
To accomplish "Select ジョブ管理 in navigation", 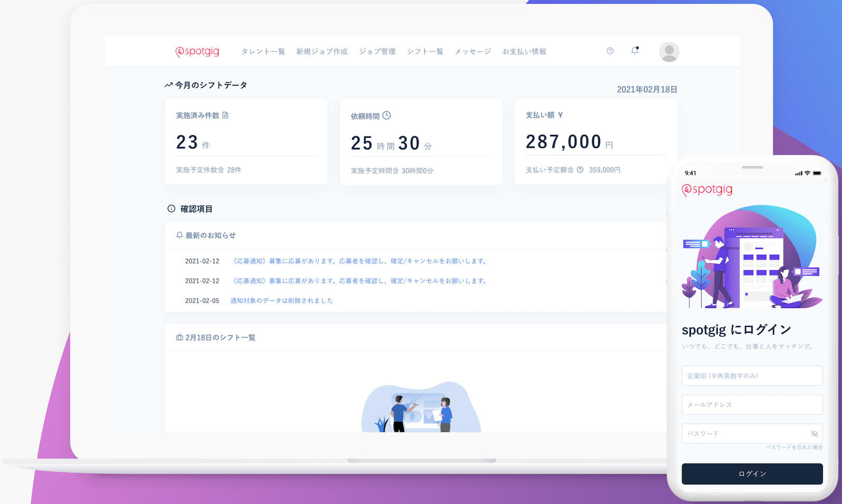I will (377, 52).
